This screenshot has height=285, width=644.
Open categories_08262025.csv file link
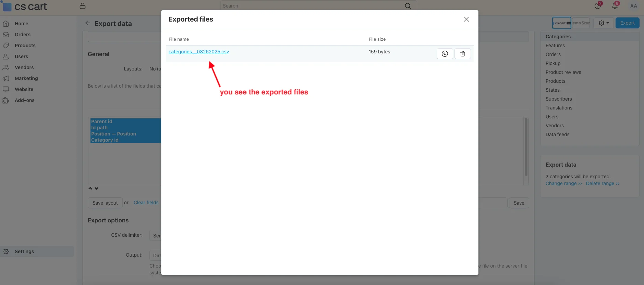[x=198, y=52]
